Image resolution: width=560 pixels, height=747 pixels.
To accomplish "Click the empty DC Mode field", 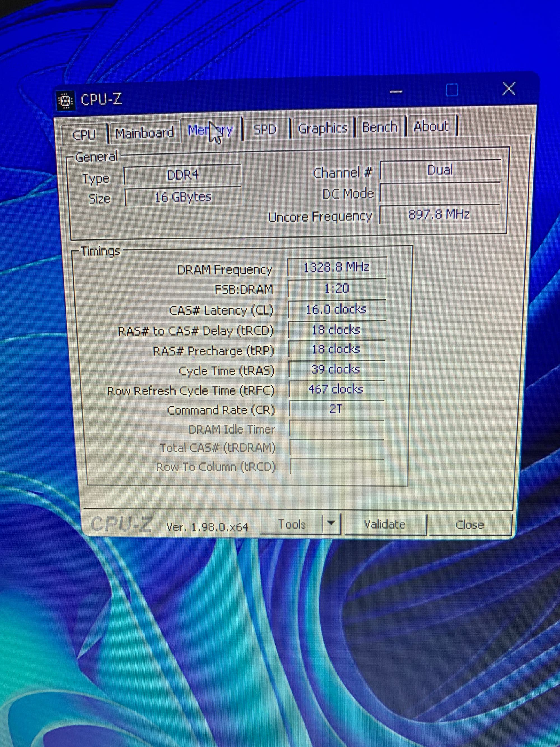I will tap(440, 193).
